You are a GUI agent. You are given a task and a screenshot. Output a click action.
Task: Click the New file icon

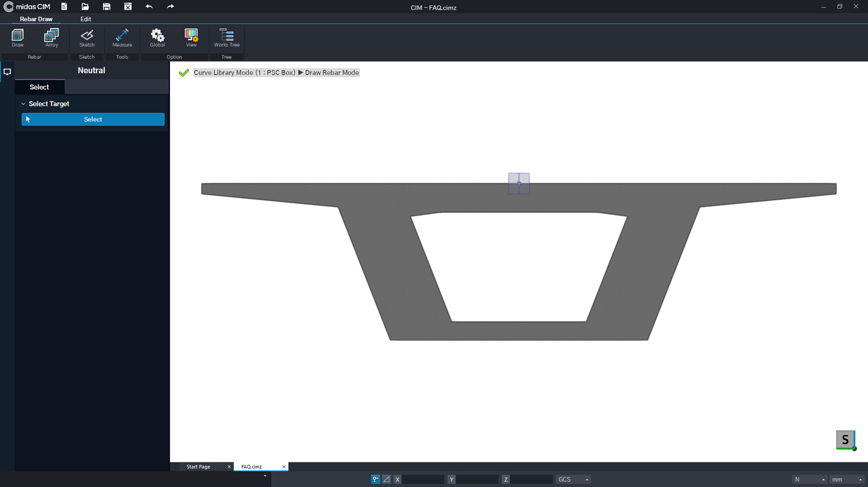[x=64, y=7]
